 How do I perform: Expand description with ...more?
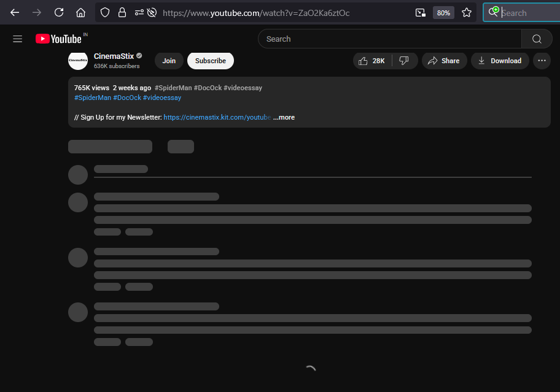[284, 117]
